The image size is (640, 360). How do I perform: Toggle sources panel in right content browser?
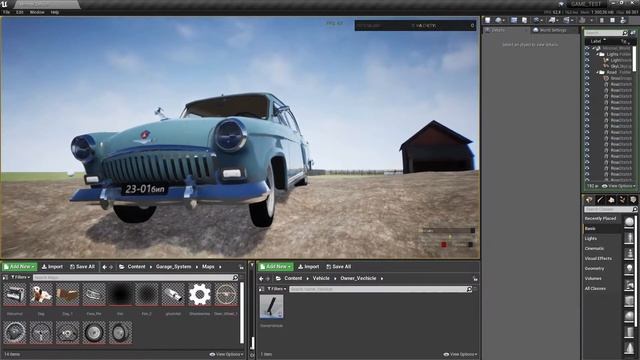[x=262, y=289]
